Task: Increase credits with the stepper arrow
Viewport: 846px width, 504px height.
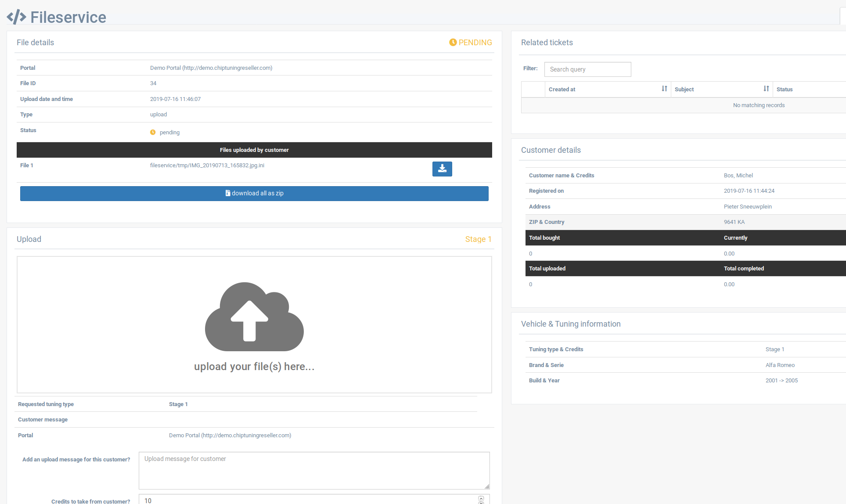Action: tap(481, 498)
